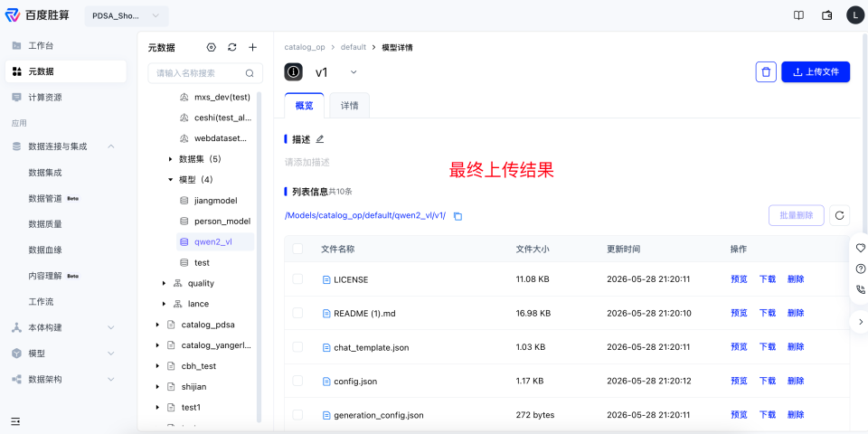Download config.json file
868x434 pixels.
tap(768, 381)
